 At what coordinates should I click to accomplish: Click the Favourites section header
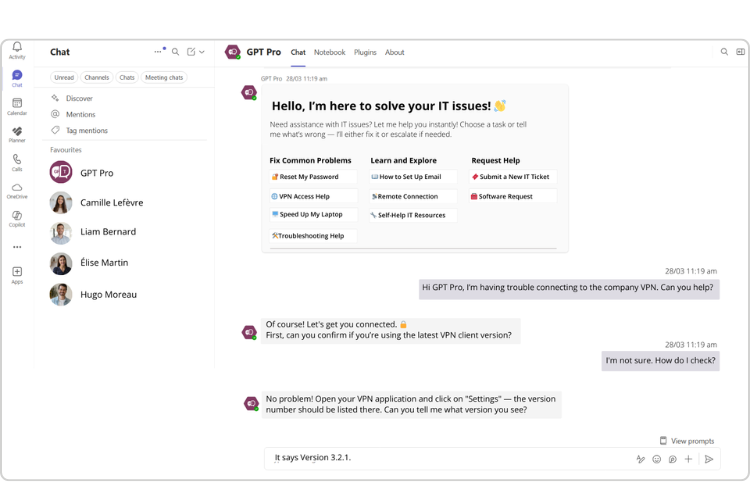[x=66, y=150]
